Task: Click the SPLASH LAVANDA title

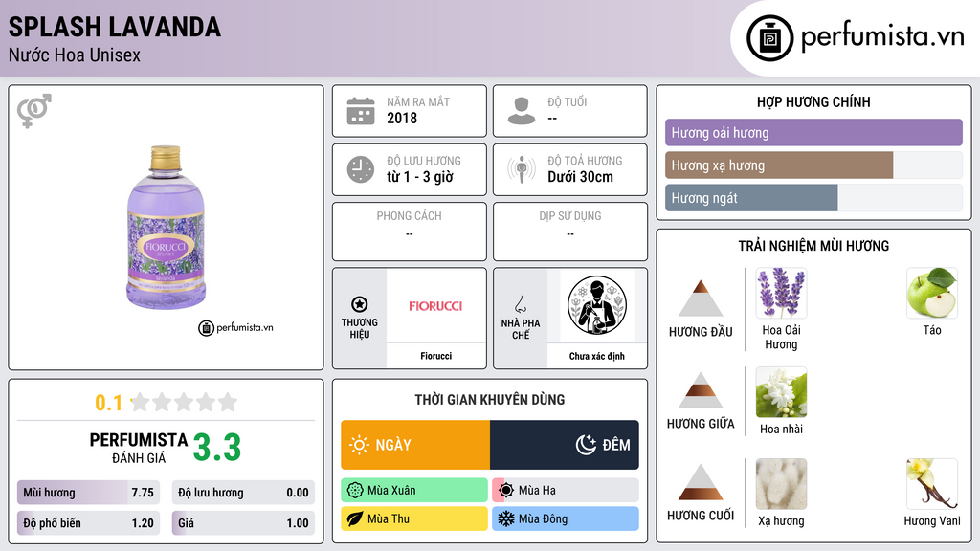Action: (115, 27)
